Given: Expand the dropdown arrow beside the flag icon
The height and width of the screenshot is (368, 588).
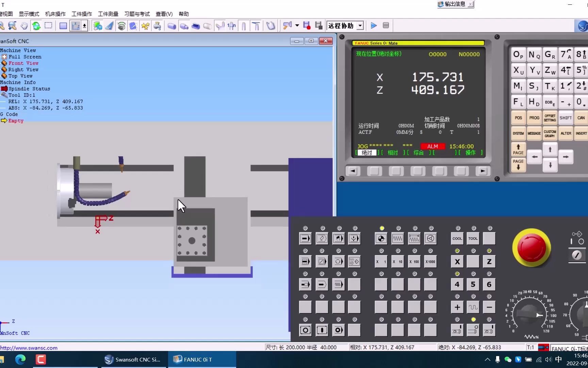Looking at the screenshot, I should [x=297, y=26].
